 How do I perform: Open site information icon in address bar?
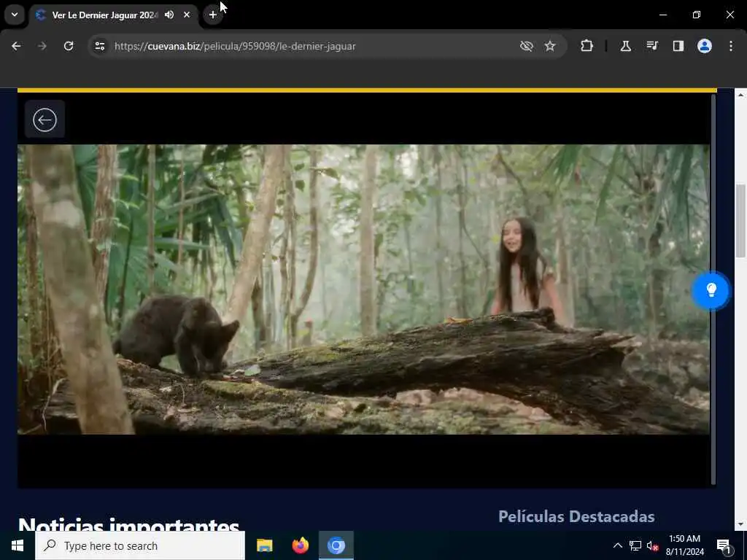tap(99, 46)
